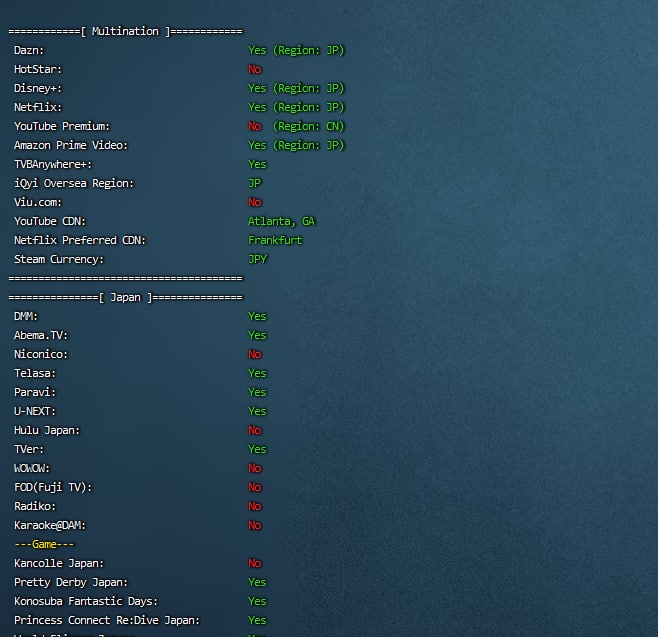This screenshot has height=637, width=658.
Task: Click the 'Viu.com:' label
Action: click(x=38, y=202)
